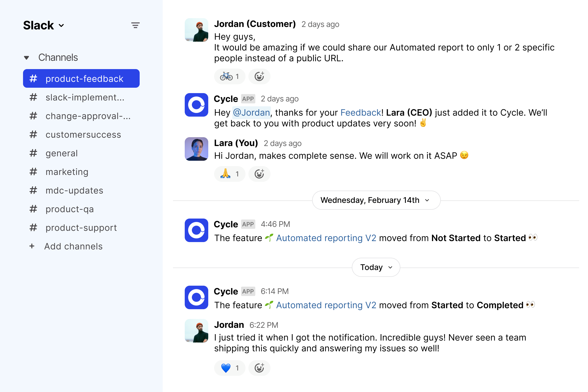Click the hash icon next to slack-implement...
Viewport: 588px width, 392px height.
click(x=33, y=97)
